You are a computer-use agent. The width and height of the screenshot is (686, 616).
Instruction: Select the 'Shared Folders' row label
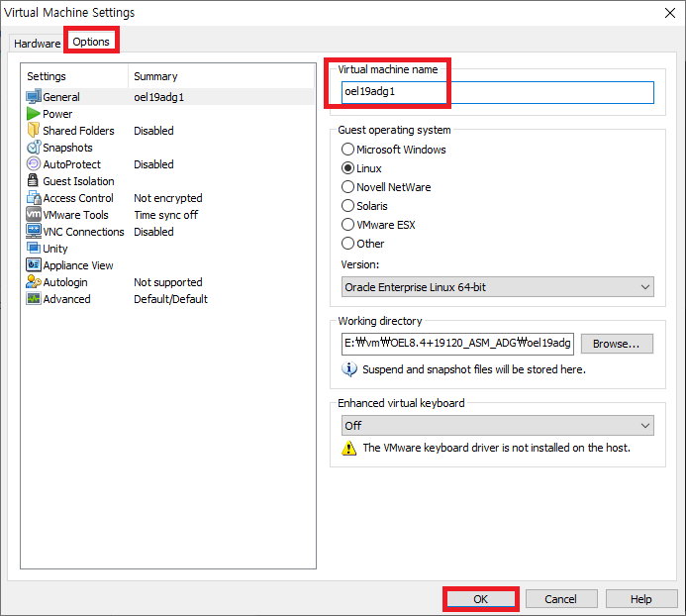click(78, 131)
